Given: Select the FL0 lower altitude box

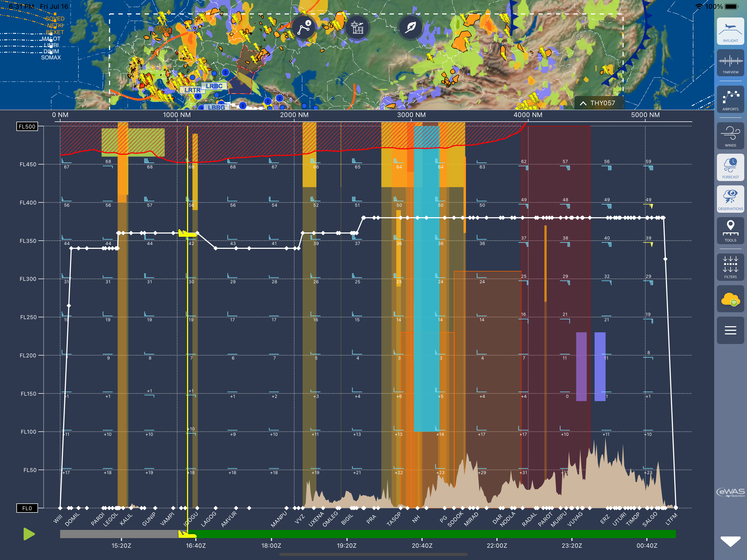Looking at the screenshot, I should [27, 508].
